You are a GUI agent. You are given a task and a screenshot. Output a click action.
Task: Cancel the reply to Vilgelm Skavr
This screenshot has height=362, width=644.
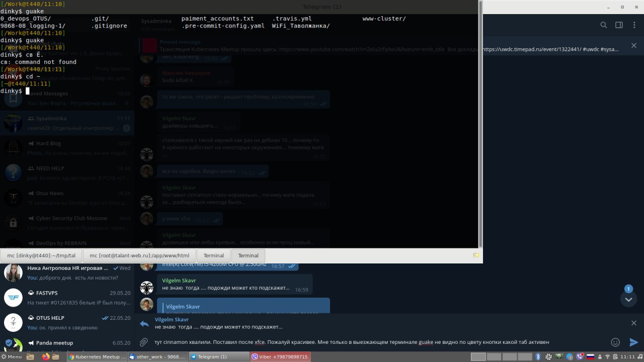(634, 323)
